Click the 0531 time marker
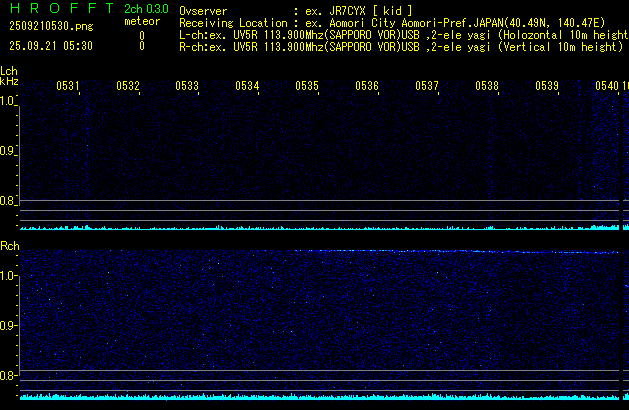 click(x=68, y=86)
